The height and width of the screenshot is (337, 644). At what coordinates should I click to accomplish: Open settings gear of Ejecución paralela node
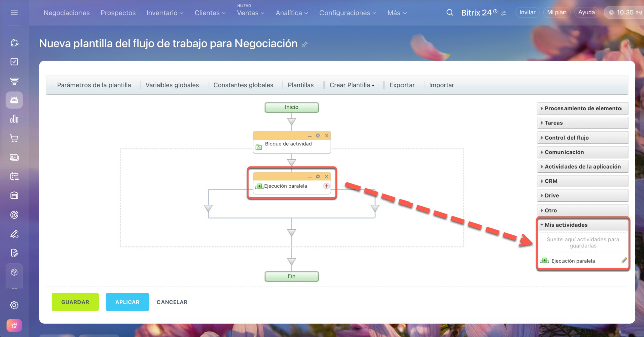318,177
